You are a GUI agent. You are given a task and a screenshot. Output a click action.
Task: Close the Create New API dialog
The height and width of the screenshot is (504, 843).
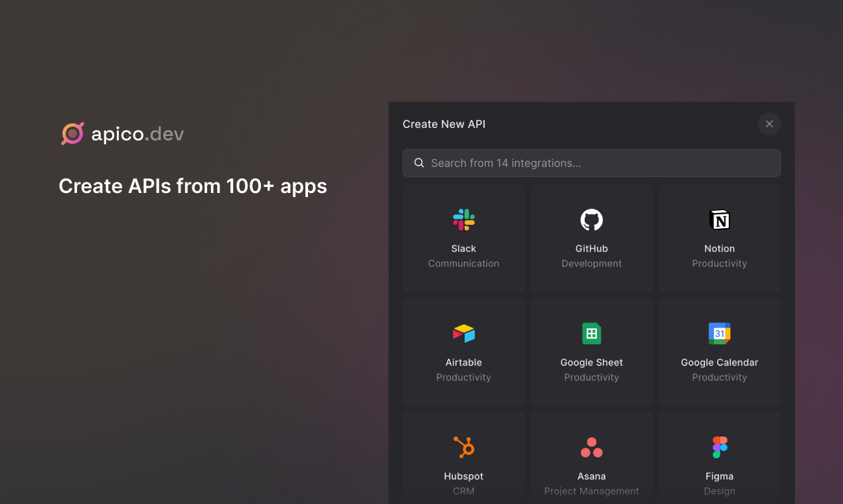tap(769, 124)
